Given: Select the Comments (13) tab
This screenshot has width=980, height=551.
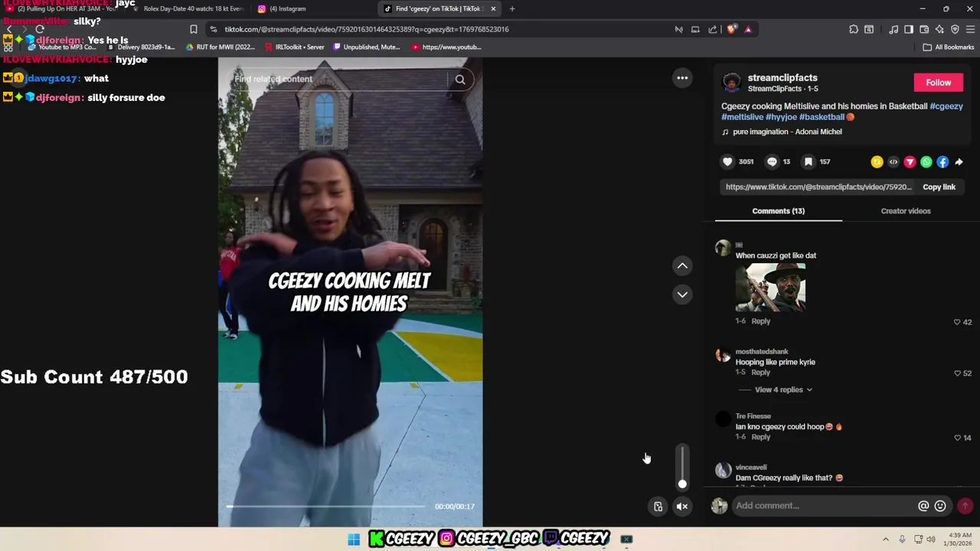Looking at the screenshot, I should click(x=778, y=211).
